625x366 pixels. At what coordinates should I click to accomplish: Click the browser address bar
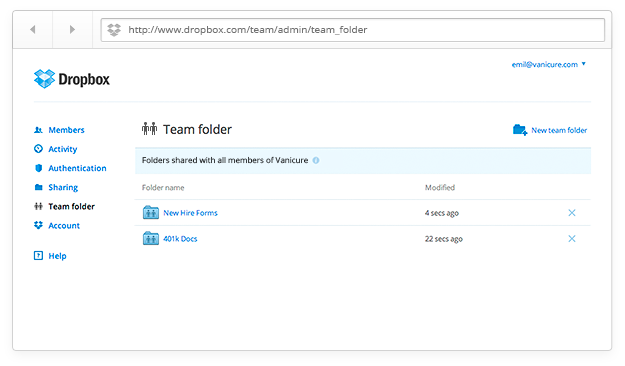[352, 30]
